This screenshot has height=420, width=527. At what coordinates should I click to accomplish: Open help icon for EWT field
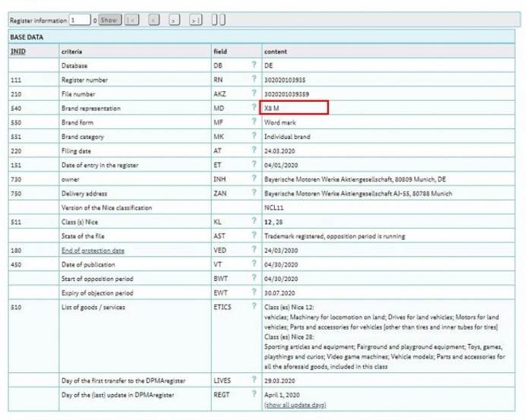(x=254, y=292)
